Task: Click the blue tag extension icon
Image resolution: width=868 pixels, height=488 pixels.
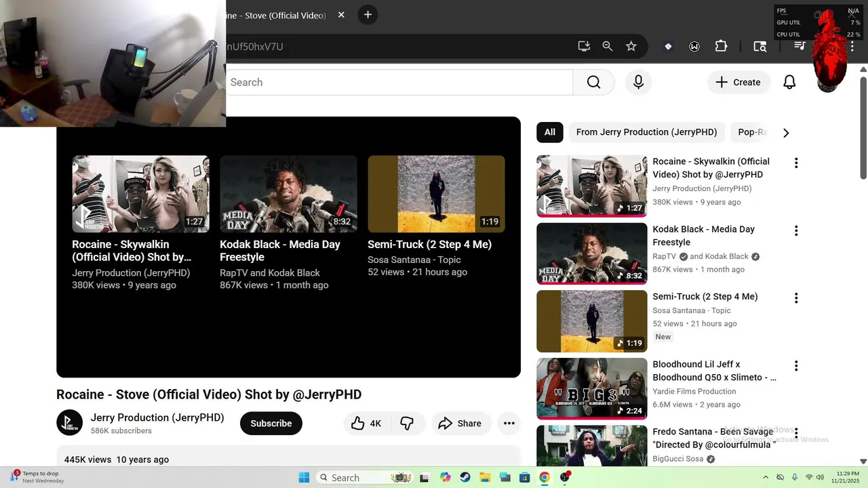Action: (x=668, y=46)
